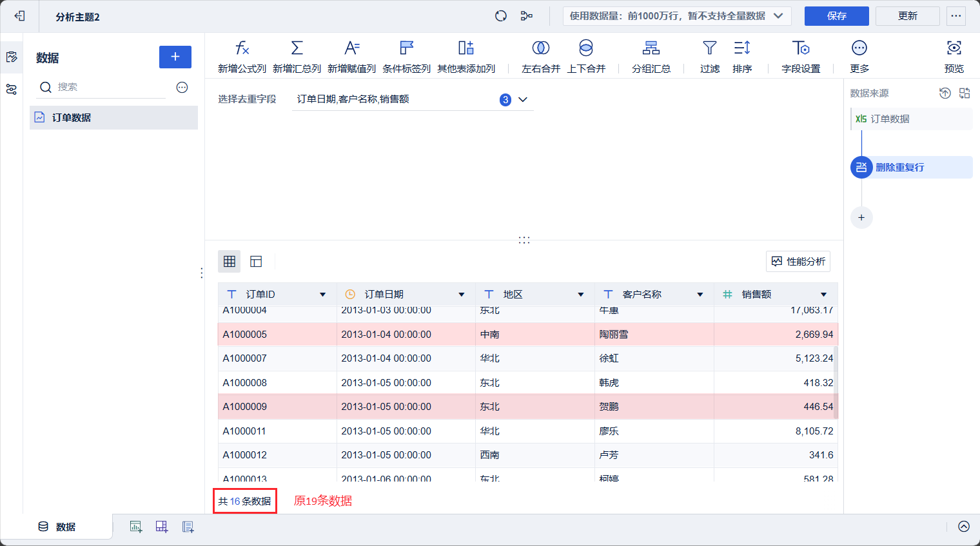The width and height of the screenshot is (980, 546).
Task: Click 字段设置 tool
Action: (x=801, y=57)
